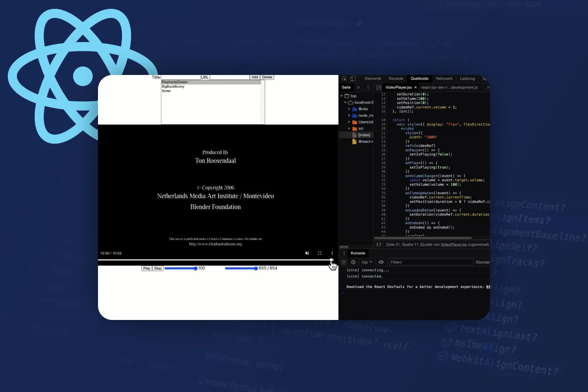Click the hide navigator sidebar icon
The width and height of the screenshot is (588, 392).
pos(379,87)
